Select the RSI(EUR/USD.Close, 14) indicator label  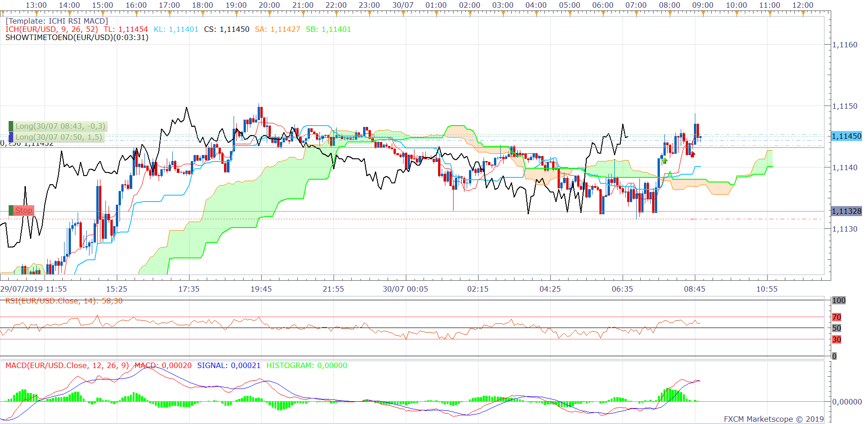click(x=64, y=301)
